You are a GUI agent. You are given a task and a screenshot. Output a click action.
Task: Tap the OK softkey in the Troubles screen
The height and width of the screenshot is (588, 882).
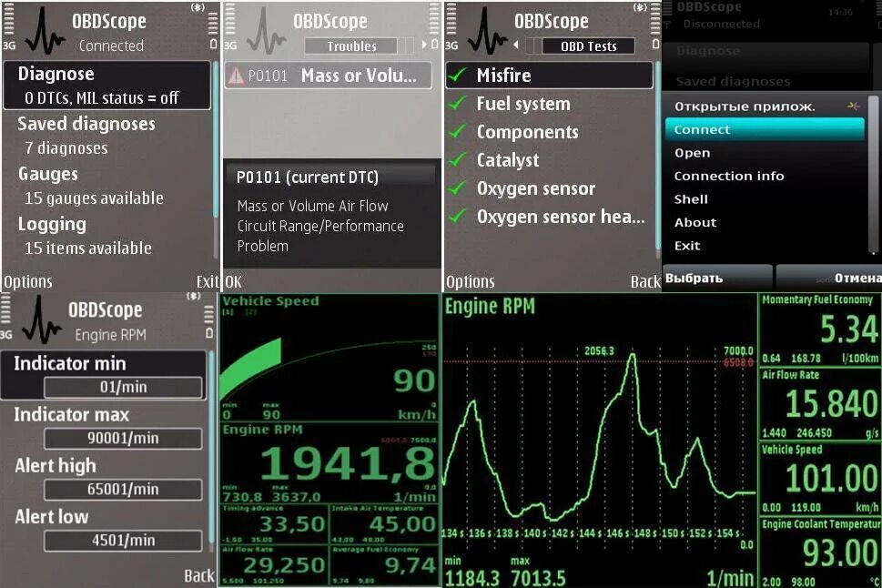[233, 281]
